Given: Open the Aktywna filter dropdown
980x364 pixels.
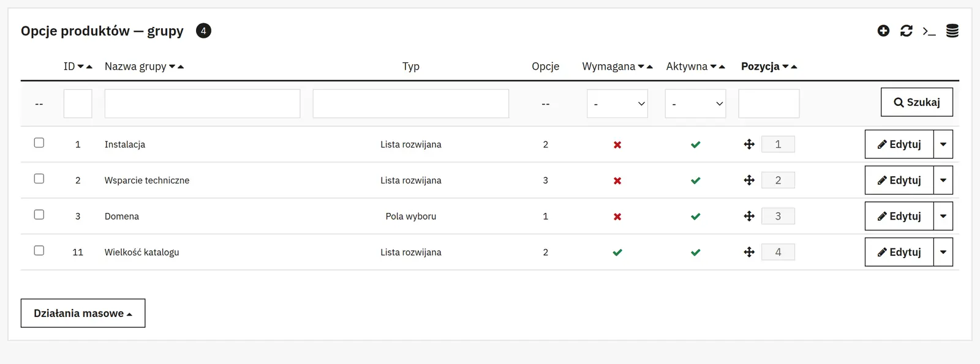Looking at the screenshot, I should pyautogui.click(x=696, y=103).
